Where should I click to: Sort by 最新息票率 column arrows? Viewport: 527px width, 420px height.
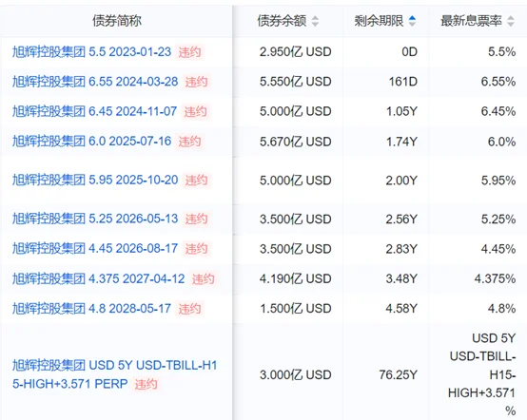(511, 21)
